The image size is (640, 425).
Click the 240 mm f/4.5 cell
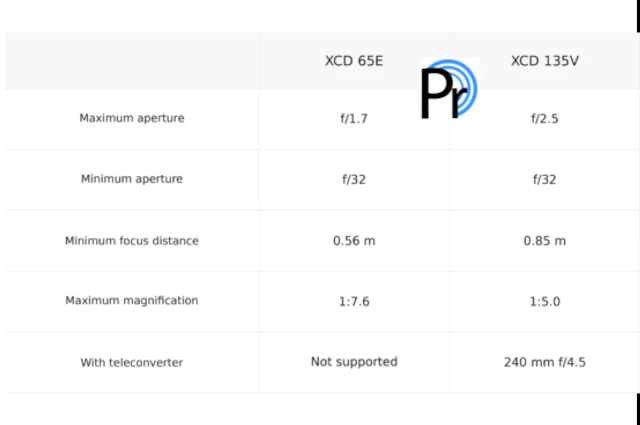(x=544, y=362)
